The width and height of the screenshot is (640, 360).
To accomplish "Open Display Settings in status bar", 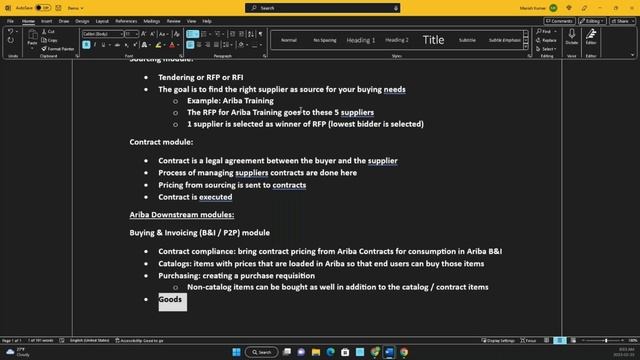I will (498, 340).
